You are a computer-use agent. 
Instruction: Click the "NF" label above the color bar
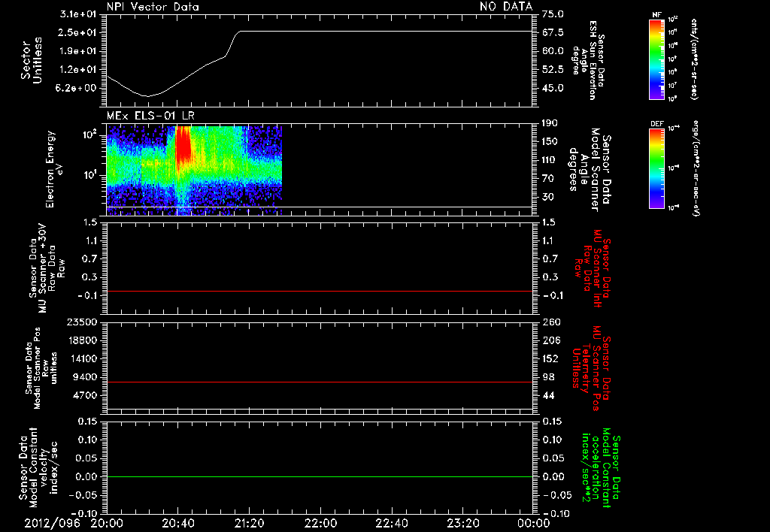pyautogui.click(x=656, y=15)
